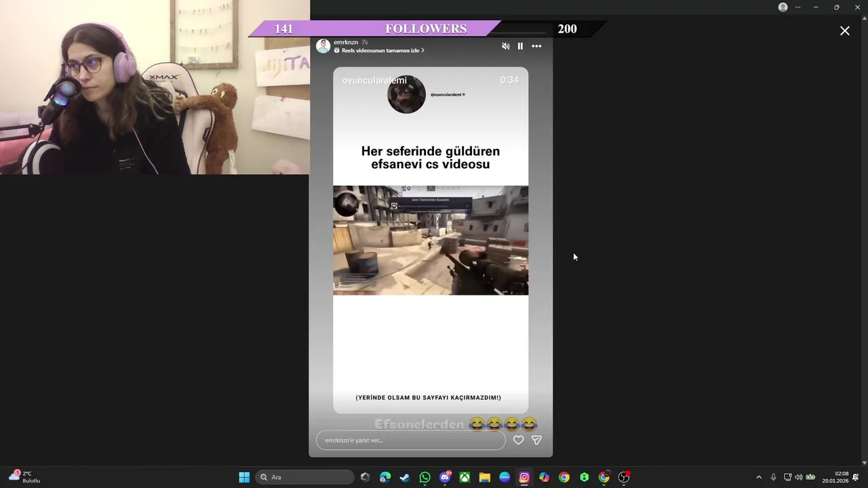Open the Windows Start menu
Screen dimensions: 868x488
(244, 477)
